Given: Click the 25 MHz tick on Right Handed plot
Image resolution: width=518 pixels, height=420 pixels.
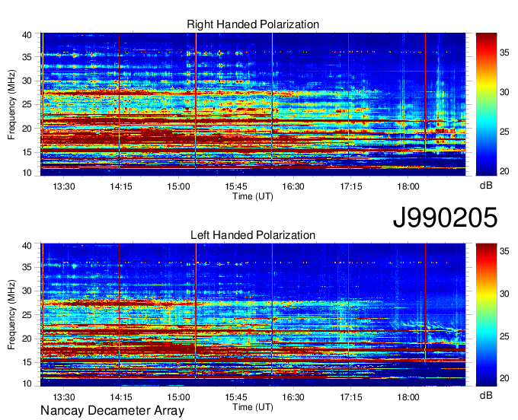Looking at the screenshot, I should (x=27, y=104).
